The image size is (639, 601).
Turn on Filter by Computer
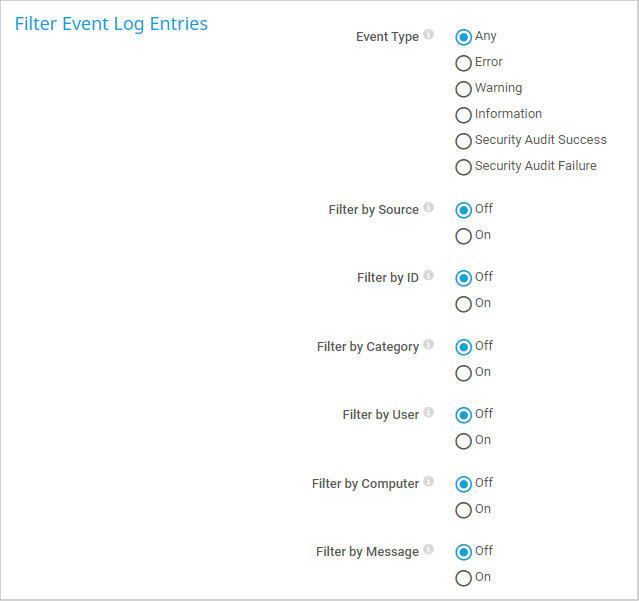pos(463,510)
